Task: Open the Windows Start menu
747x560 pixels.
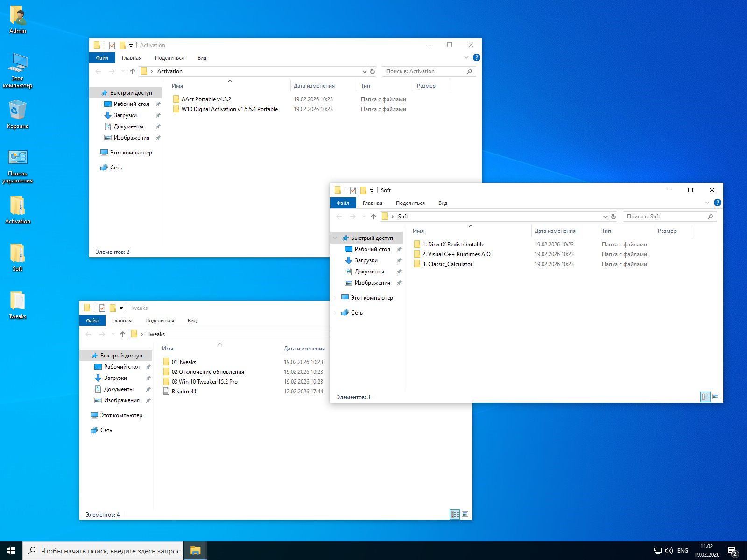Action: click(x=11, y=551)
